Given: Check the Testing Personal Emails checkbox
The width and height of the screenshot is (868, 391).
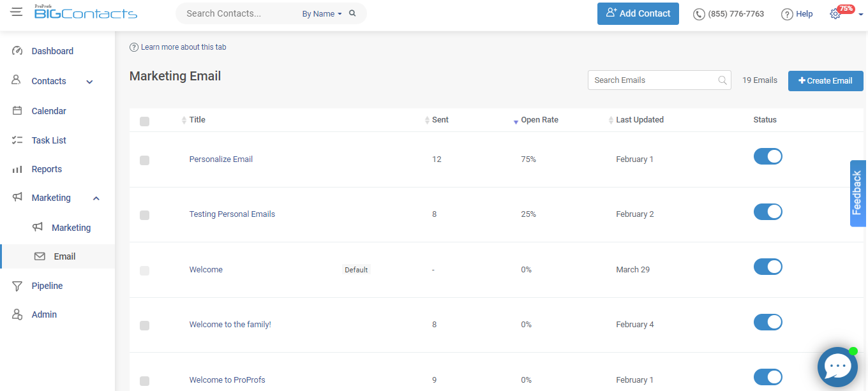Looking at the screenshot, I should click(x=144, y=215).
